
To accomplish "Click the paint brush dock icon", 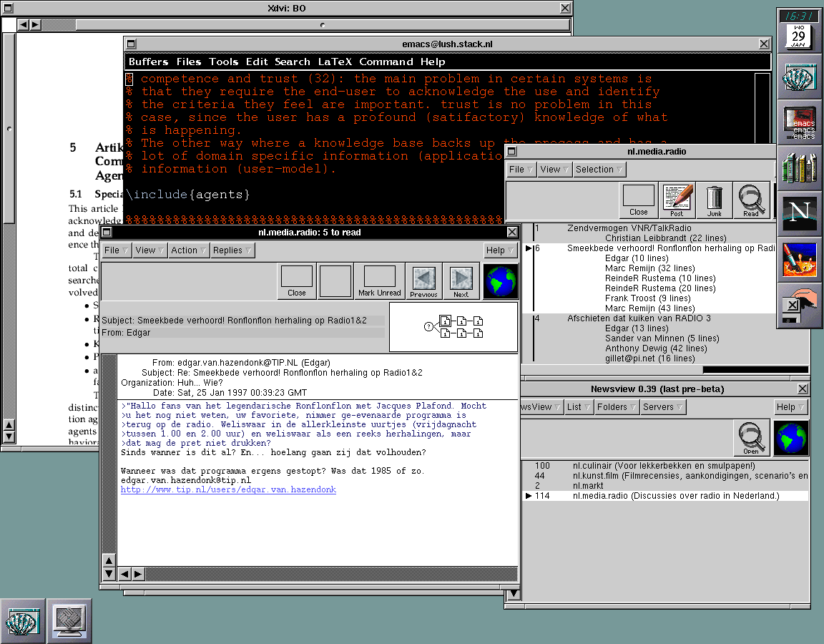I will pyautogui.click(x=798, y=258).
